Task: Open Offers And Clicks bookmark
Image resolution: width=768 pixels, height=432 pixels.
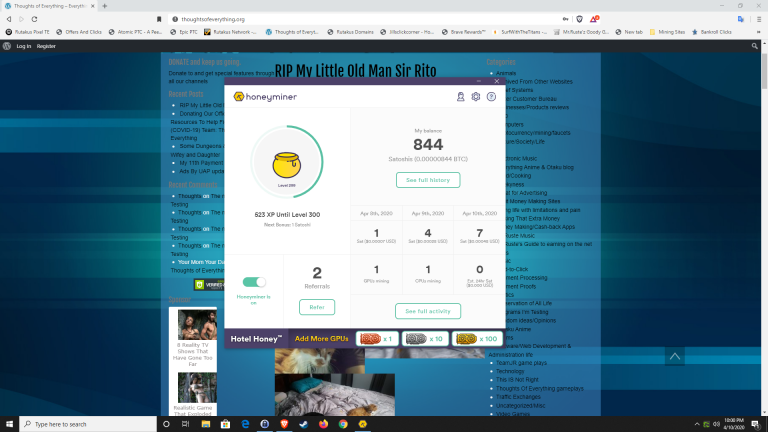Action: coord(79,32)
